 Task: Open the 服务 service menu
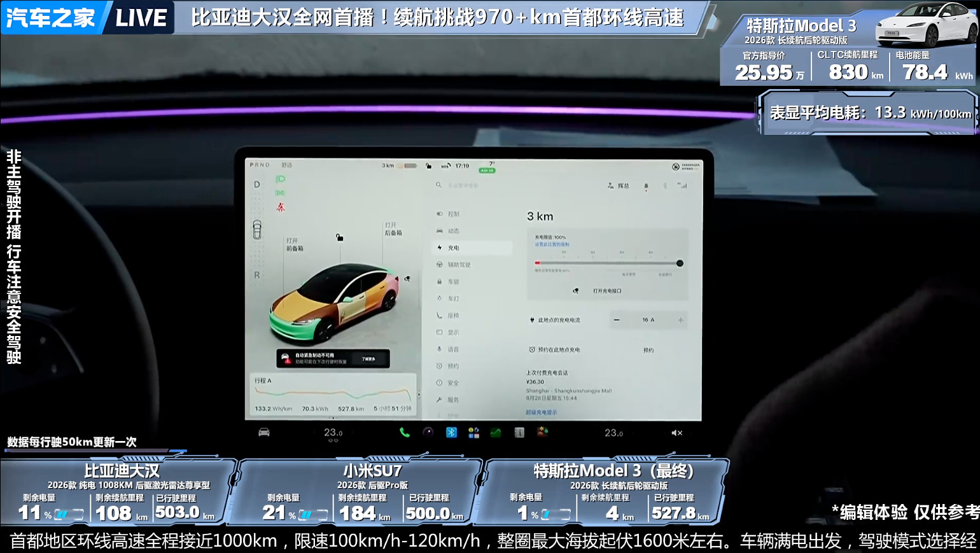[448, 400]
